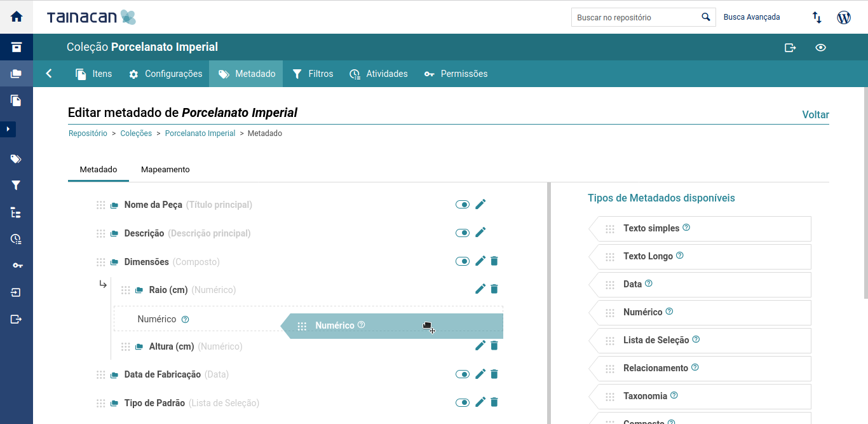Click the Voltar link
The height and width of the screenshot is (424, 868).
coord(815,115)
